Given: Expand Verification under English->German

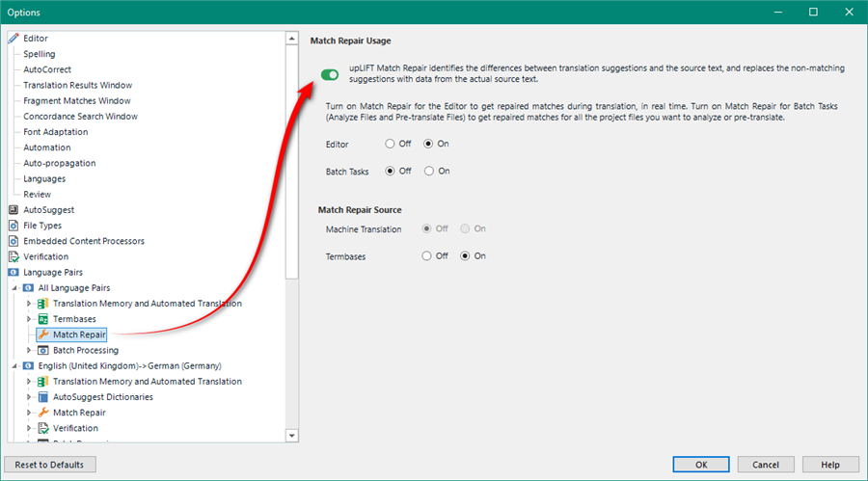Looking at the screenshot, I should (x=29, y=428).
